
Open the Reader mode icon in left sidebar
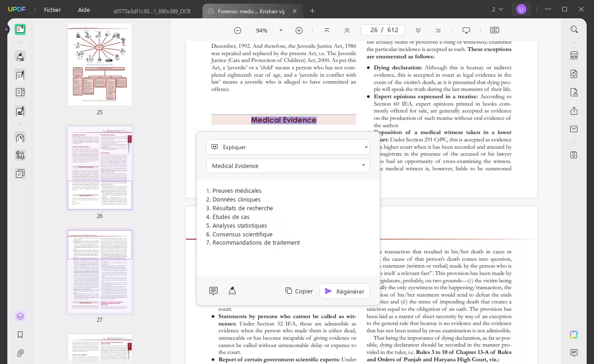[20, 30]
